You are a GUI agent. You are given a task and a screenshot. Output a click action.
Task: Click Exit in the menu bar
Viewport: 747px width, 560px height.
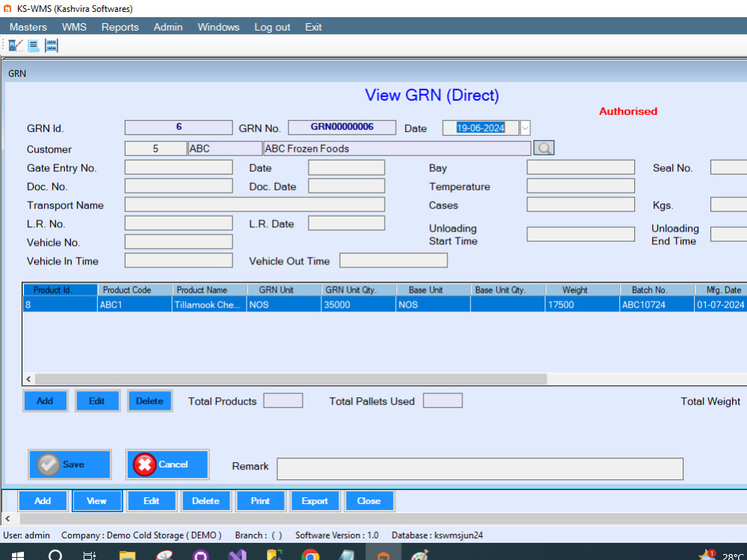click(314, 27)
